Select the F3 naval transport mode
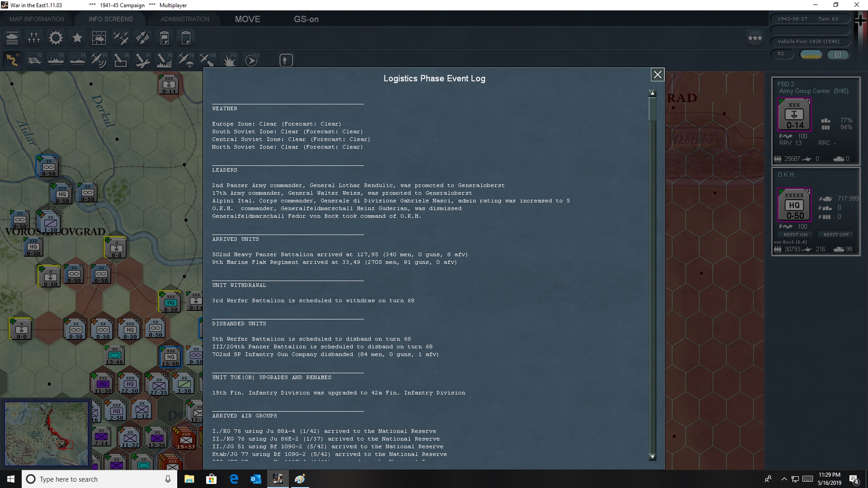Viewport: 868px width, 488px height. [x=56, y=60]
